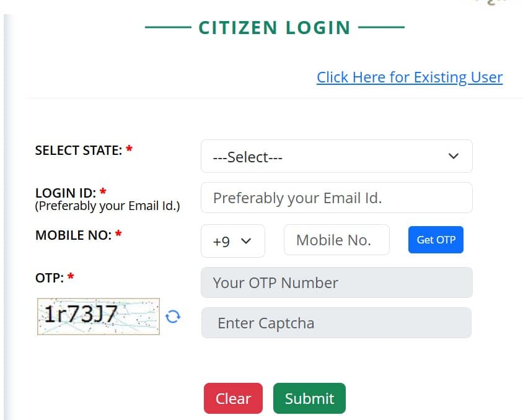Click the chevron on the state selector
Image resolution: width=523 pixels, height=420 pixels.
[453, 157]
